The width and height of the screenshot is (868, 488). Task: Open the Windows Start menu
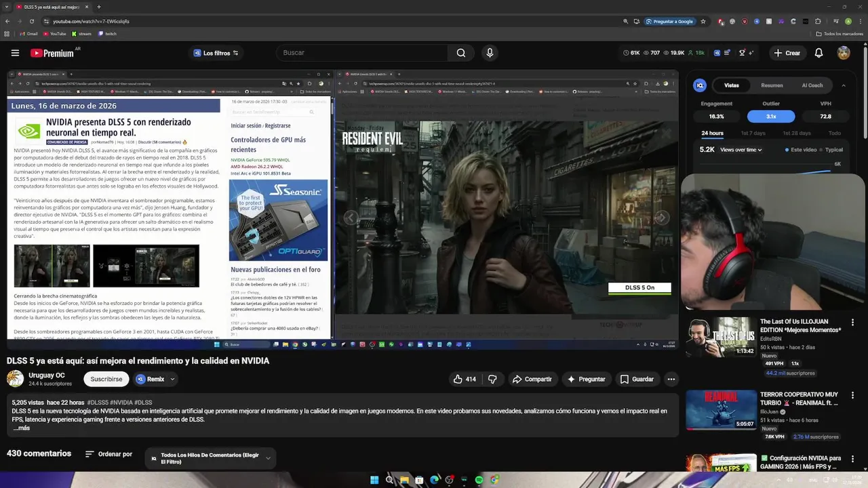[374, 480]
